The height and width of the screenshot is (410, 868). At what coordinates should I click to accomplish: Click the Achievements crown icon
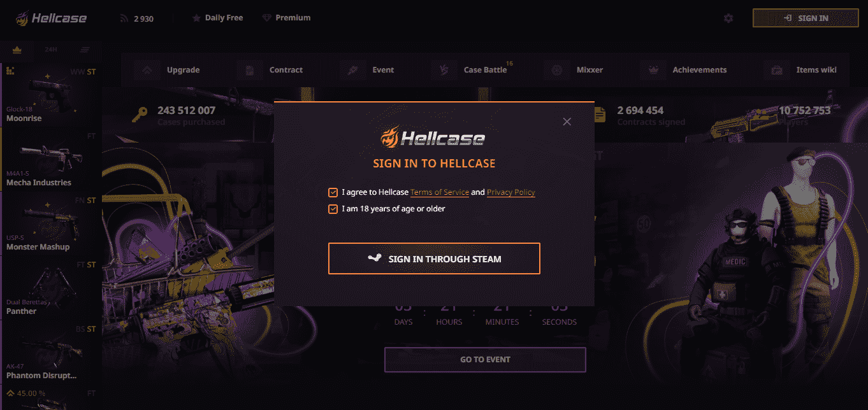(653, 70)
